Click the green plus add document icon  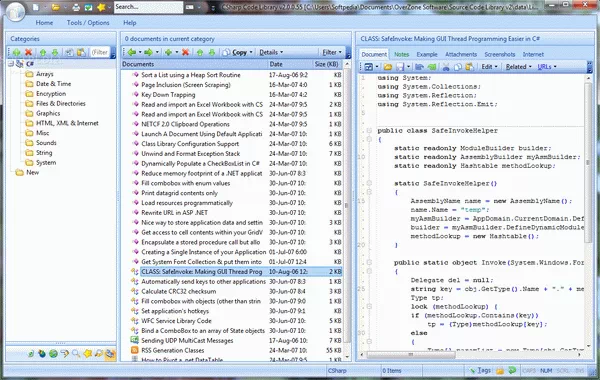pyautogui.click(x=168, y=52)
